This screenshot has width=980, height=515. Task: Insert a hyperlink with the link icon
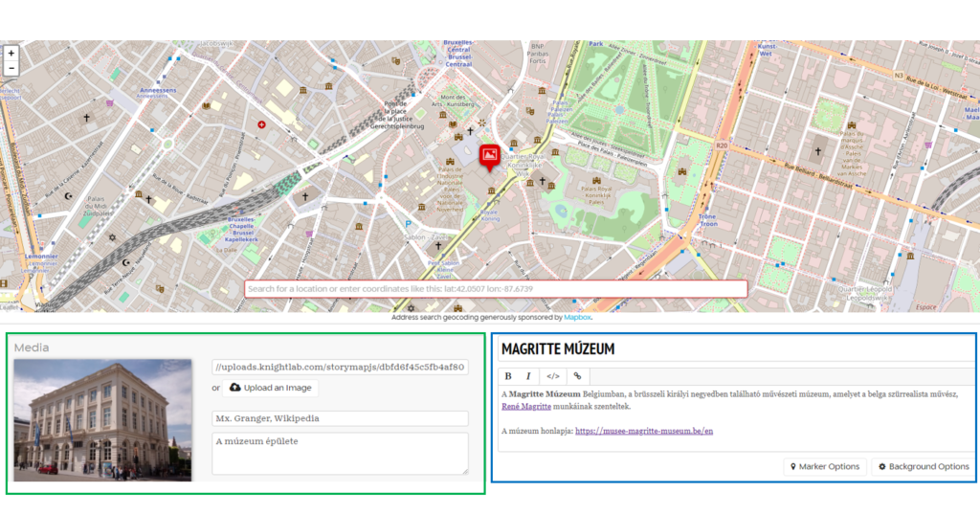coord(577,376)
